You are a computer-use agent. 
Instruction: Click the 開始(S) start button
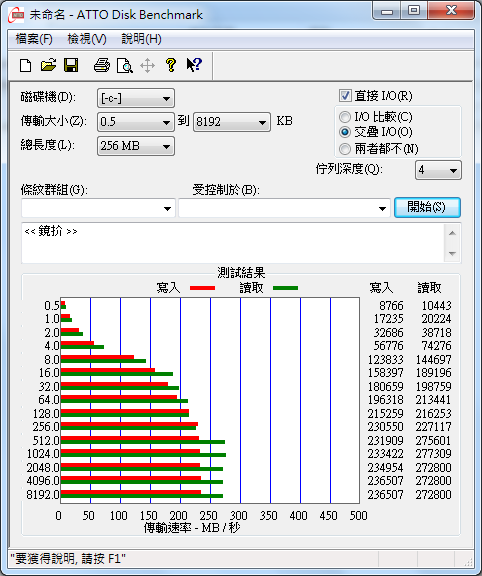[427, 208]
